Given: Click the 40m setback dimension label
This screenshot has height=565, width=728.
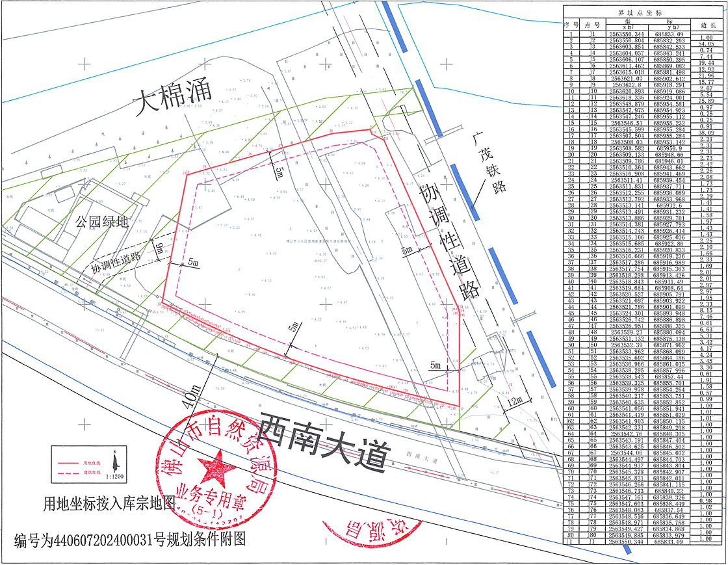Looking at the screenshot, I should point(192,397).
